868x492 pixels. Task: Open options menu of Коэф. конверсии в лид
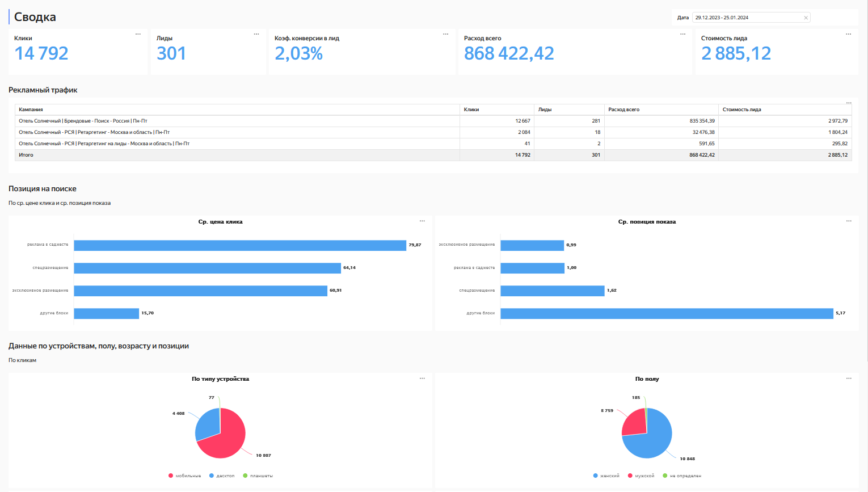click(x=446, y=34)
